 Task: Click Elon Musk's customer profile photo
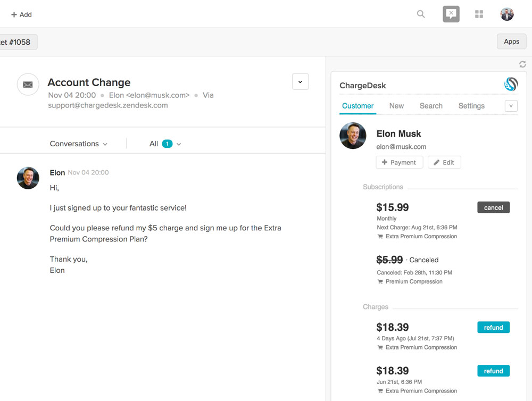click(353, 136)
